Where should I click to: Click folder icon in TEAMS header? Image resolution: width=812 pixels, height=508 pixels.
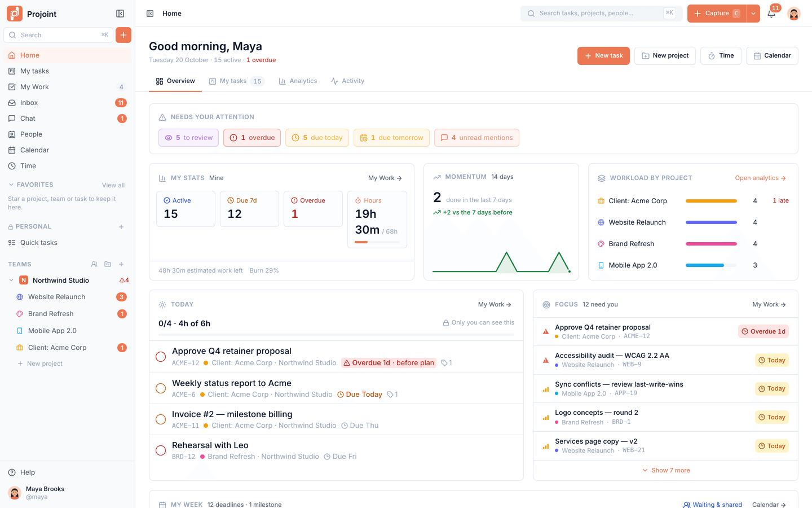pos(108,264)
